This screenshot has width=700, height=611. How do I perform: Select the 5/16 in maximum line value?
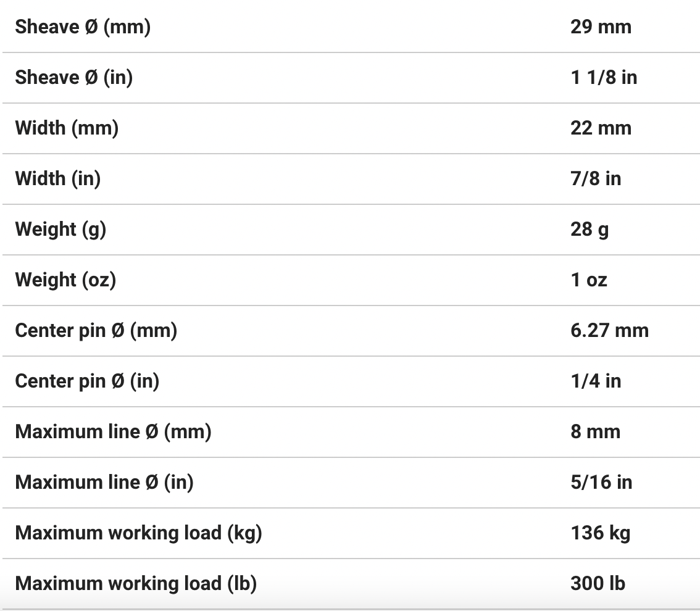[601, 483]
